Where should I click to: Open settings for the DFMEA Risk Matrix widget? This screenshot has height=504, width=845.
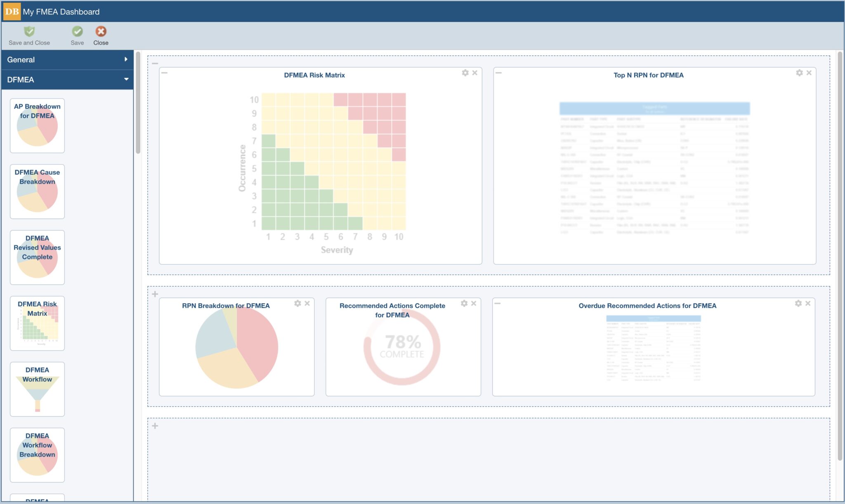point(465,73)
